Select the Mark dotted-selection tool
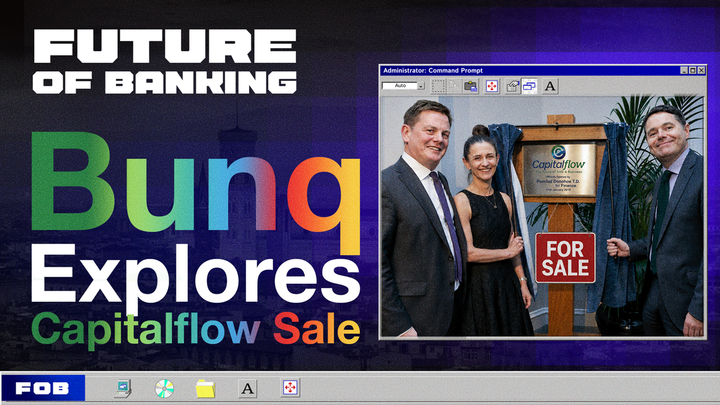This screenshot has height=405, width=720. click(x=438, y=86)
